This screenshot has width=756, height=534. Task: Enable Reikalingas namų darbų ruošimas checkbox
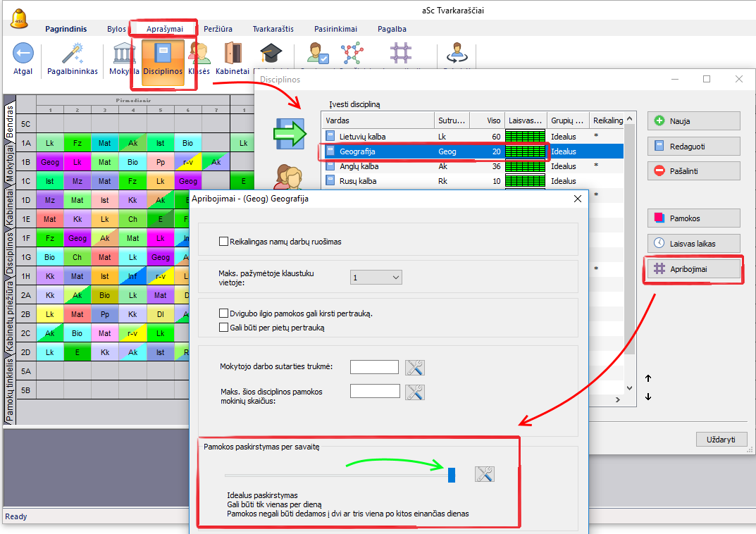(x=224, y=242)
